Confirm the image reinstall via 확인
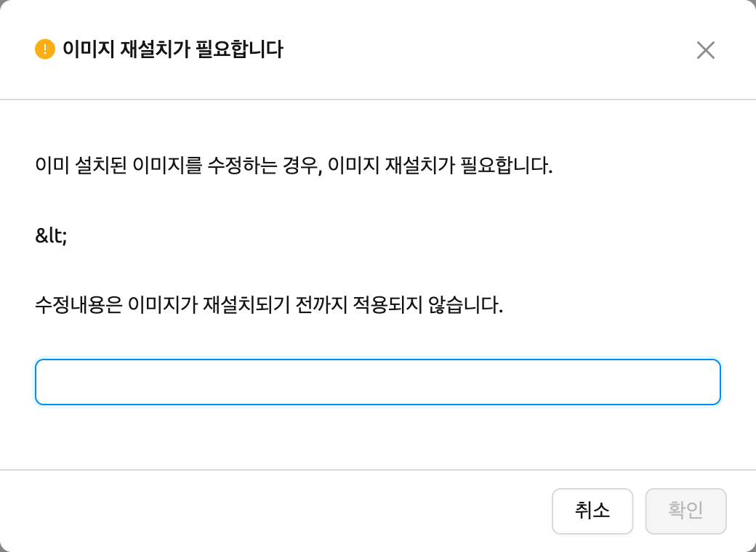Screen dimensions: 756x552 point(685,511)
